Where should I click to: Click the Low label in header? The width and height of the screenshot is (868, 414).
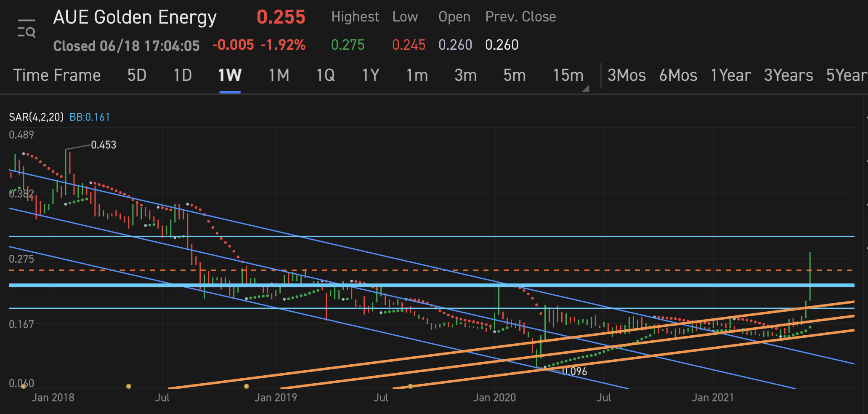[405, 17]
